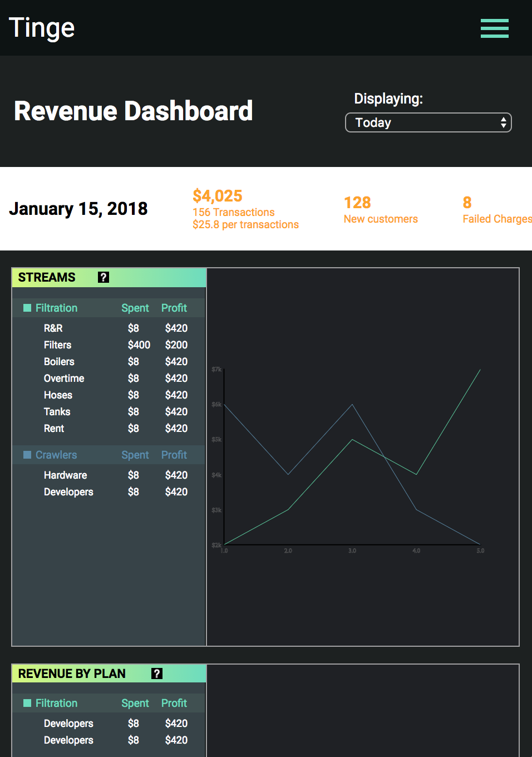
Task: Click the Spent header in the Crawlers group
Action: click(135, 455)
